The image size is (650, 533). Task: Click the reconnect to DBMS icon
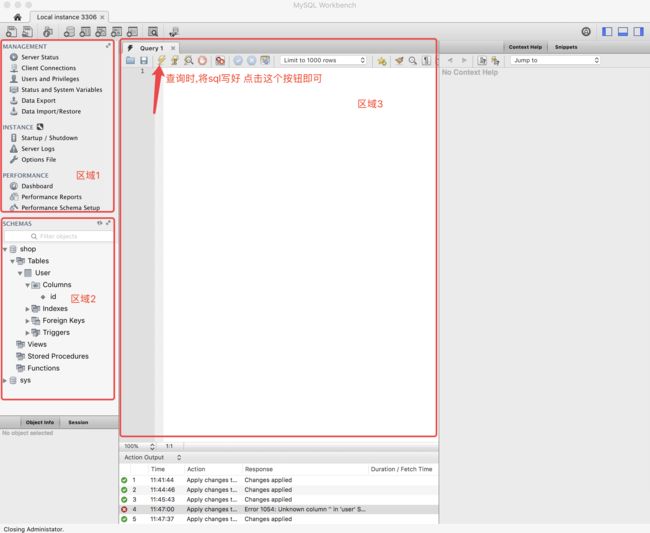click(x=174, y=31)
